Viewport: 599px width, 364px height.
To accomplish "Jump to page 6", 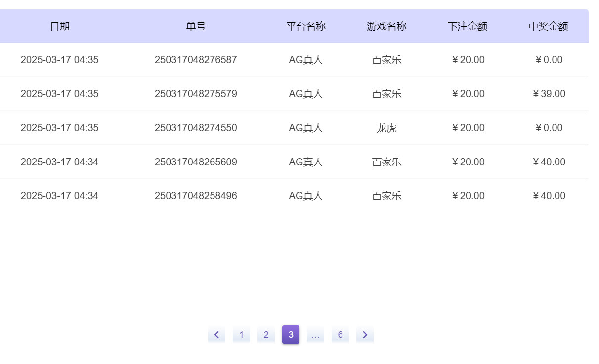I will [x=340, y=334].
